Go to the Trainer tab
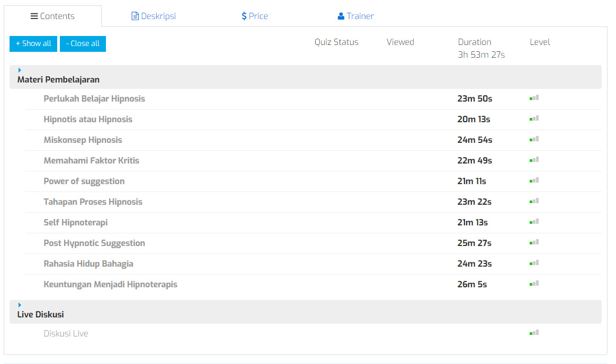This screenshot has height=364, width=616. coord(355,16)
